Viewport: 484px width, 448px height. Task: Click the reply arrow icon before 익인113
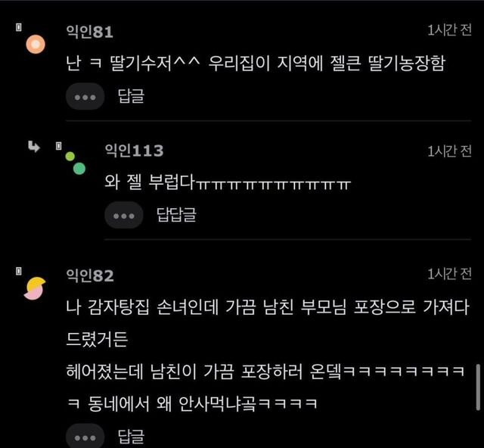[x=33, y=147]
